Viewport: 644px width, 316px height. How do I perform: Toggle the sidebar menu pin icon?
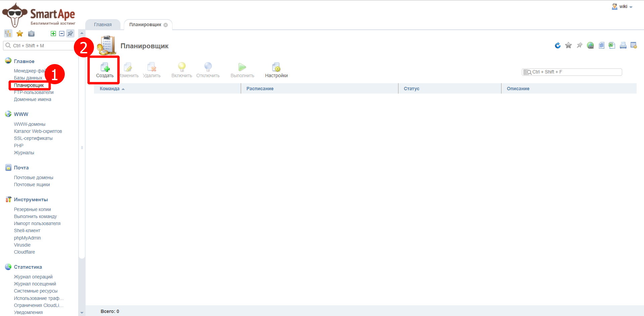70,34
